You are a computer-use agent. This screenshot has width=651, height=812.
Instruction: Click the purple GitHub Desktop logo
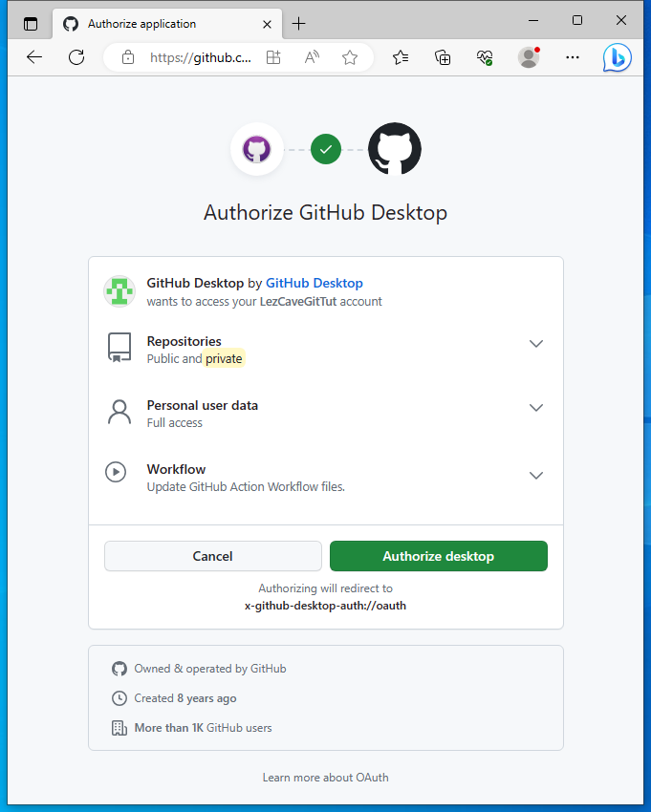[257, 149]
